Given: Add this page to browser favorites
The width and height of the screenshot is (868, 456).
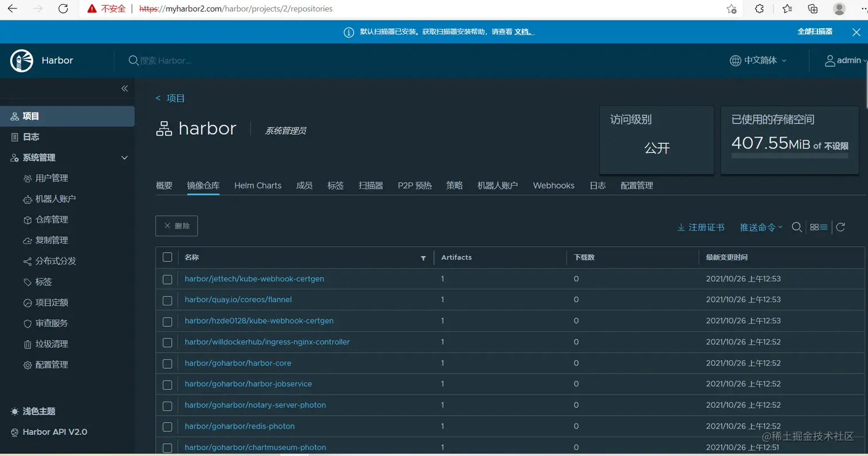Looking at the screenshot, I should coord(731,9).
